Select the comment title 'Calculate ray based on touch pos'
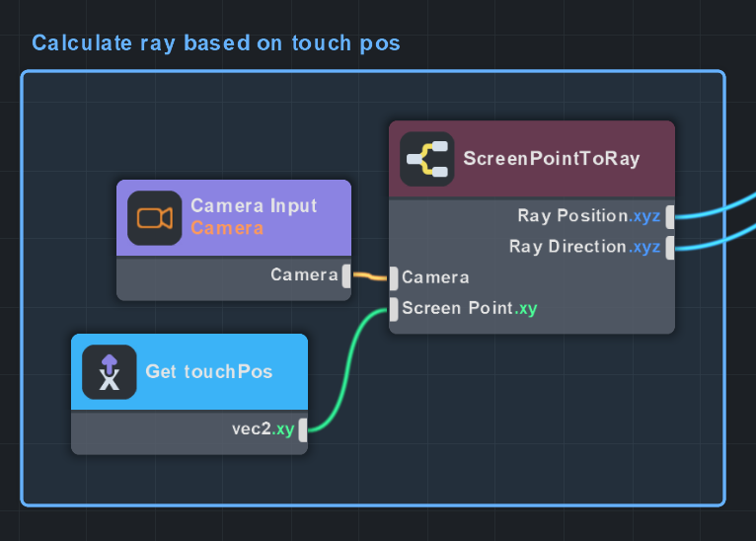Viewport: 756px width, 541px height. click(216, 43)
